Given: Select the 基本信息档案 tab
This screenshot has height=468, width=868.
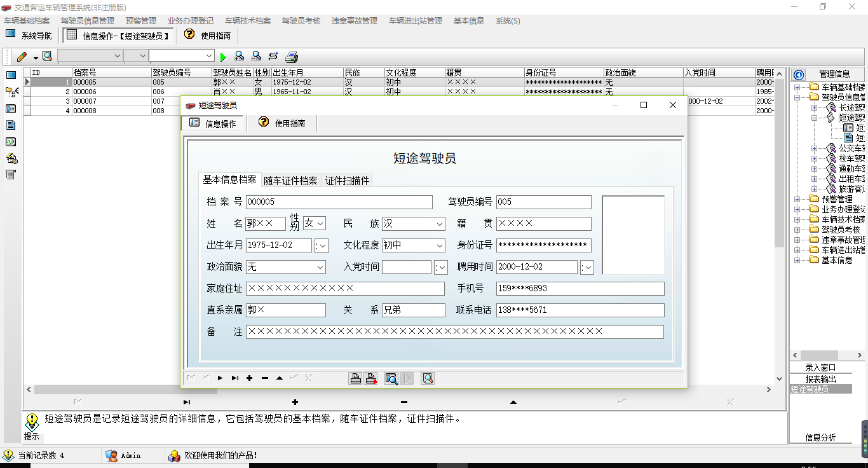Looking at the screenshot, I should pyautogui.click(x=229, y=180).
